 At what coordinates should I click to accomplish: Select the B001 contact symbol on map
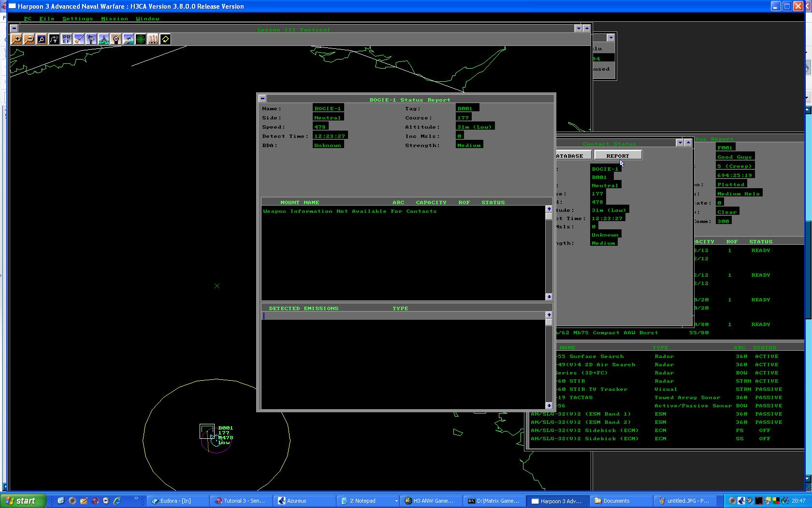click(x=207, y=432)
